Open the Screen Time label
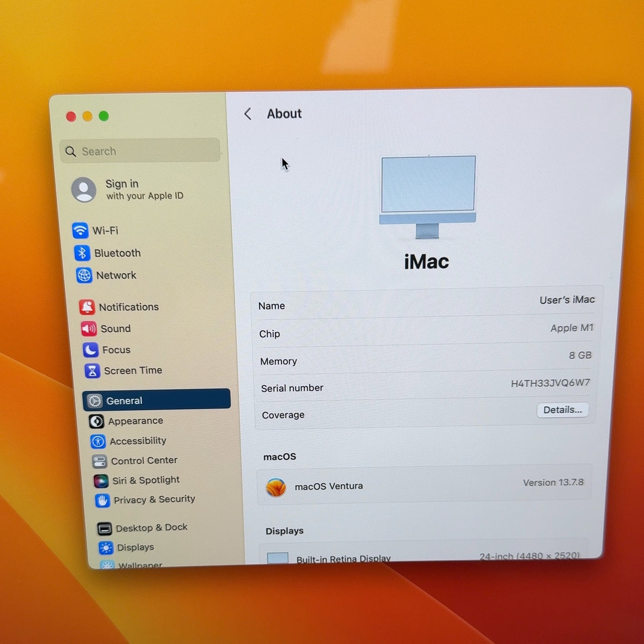 133,370
